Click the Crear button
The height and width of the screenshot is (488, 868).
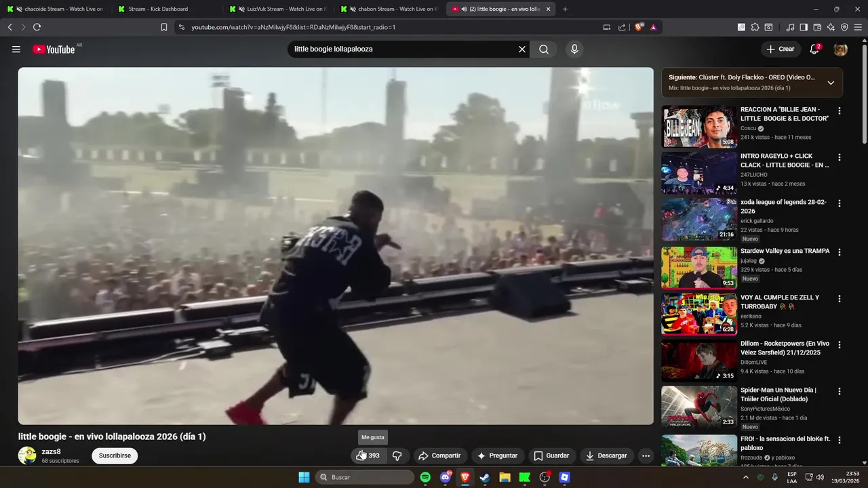781,49
